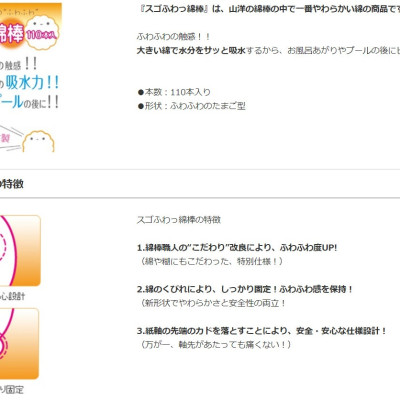Screen dimensions: 400x400
Task: Click the 本数：110本入り bullet line
Action: click(174, 92)
